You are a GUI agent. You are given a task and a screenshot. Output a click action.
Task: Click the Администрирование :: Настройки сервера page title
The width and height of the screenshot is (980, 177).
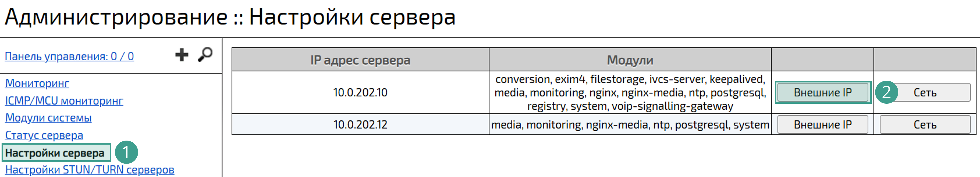tap(230, 18)
